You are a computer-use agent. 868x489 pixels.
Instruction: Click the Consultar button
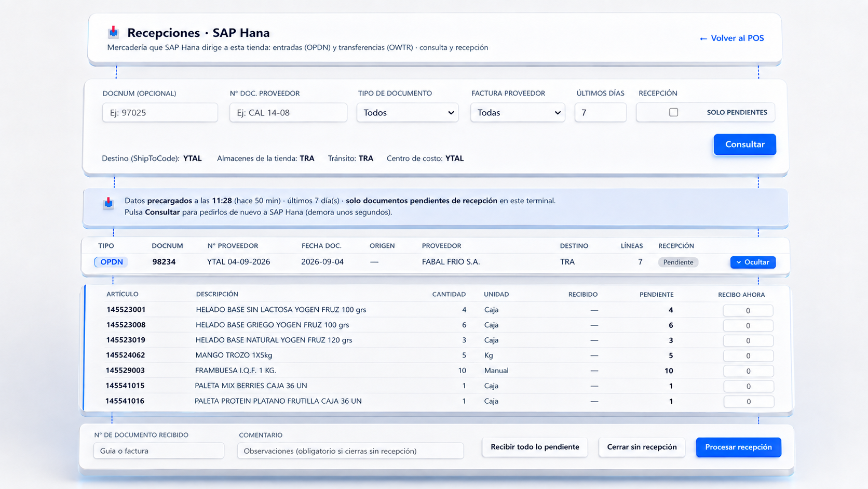point(744,144)
